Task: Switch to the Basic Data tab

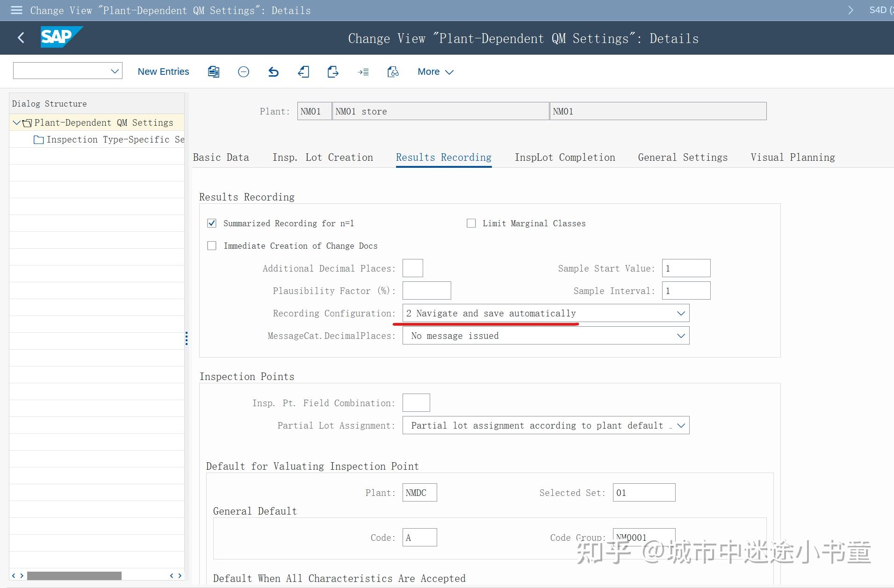Action: click(221, 157)
